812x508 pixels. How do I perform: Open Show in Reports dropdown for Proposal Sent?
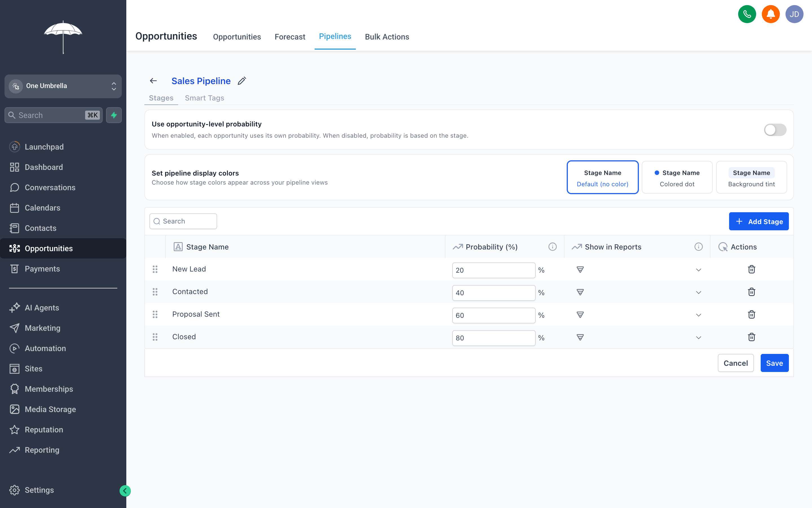tap(699, 315)
